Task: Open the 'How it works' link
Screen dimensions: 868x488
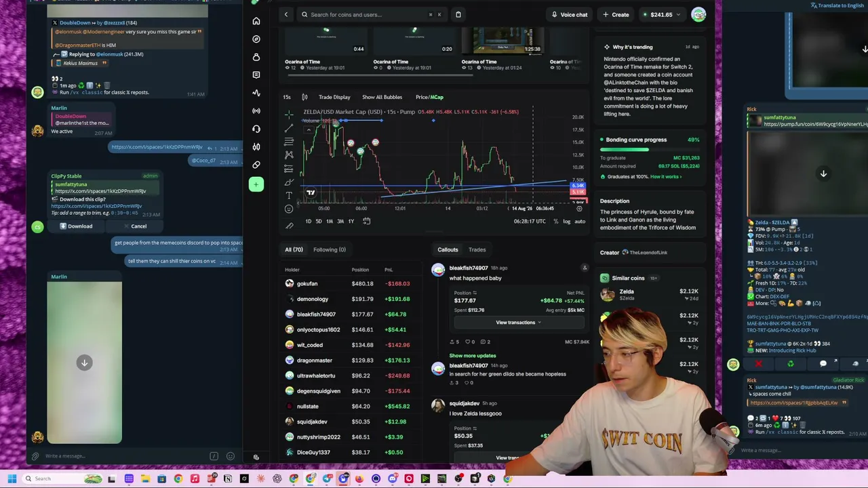Action: 666,177
